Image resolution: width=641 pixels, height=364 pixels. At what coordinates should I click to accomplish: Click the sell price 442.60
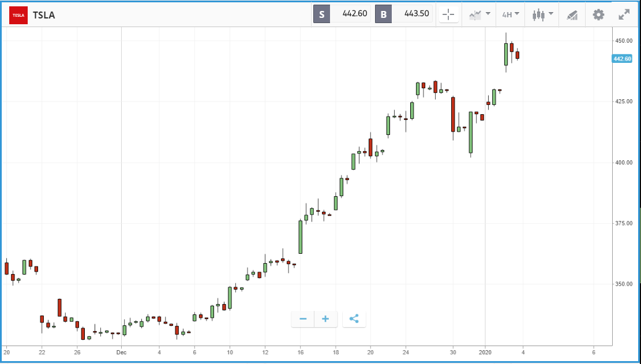(x=355, y=14)
